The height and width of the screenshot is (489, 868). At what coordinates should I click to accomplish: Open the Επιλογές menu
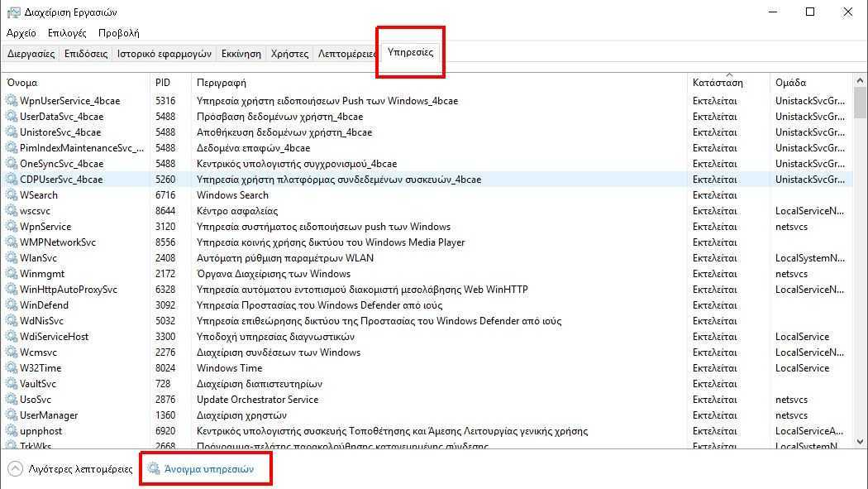[67, 33]
